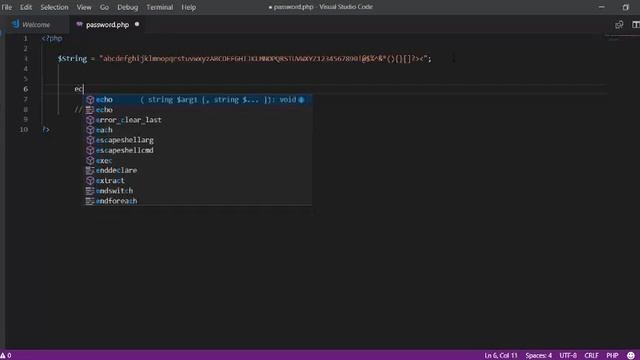Click the feedback smiley icon

[x=631, y=356]
